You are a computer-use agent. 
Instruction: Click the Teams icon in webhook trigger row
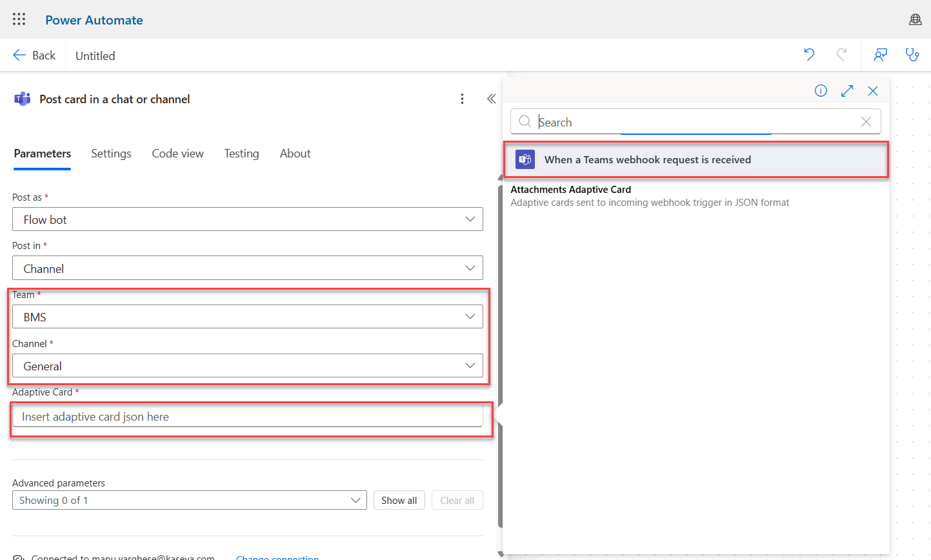click(x=525, y=159)
